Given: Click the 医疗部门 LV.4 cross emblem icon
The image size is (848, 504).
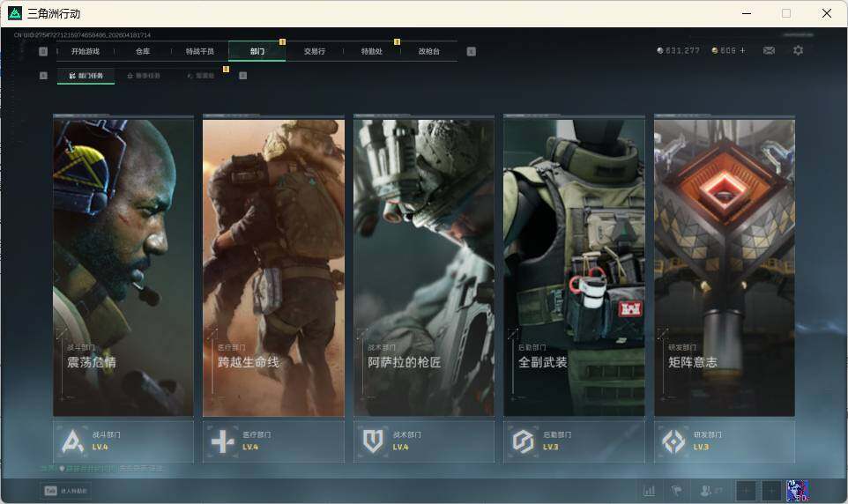Looking at the screenshot, I should coord(222,441).
